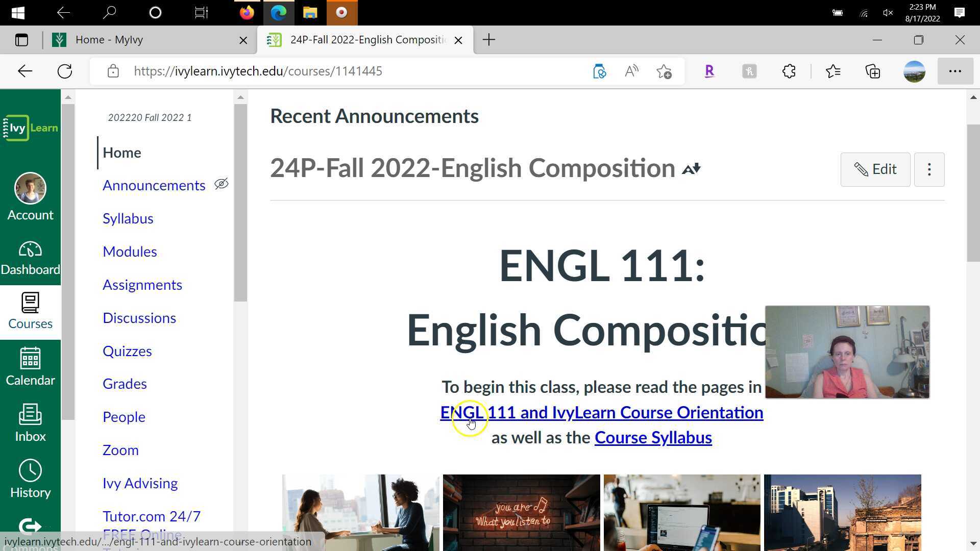
Task: Star the current page as a favorite
Action: [664, 71]
